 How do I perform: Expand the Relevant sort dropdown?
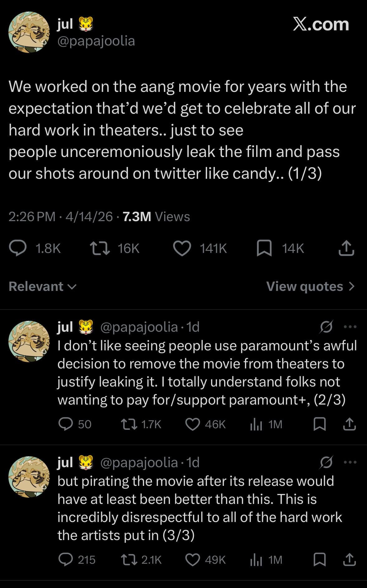[42, 287]
